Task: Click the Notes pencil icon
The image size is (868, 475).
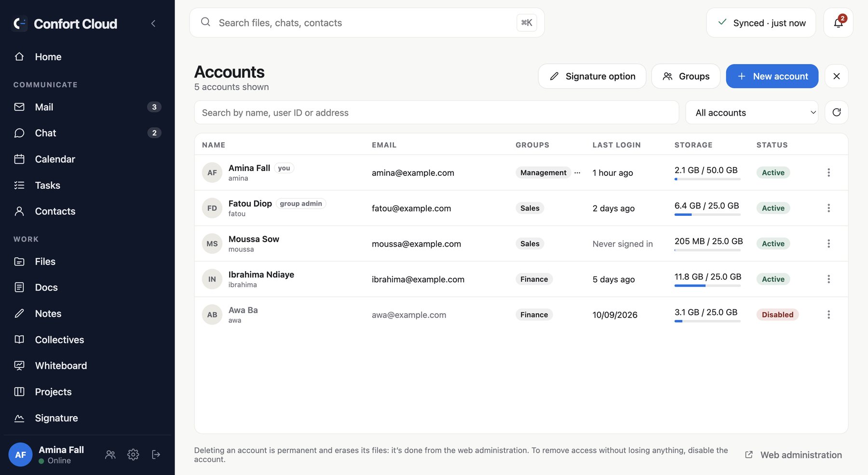Action: pyautogui.click(x=19, y=314)
